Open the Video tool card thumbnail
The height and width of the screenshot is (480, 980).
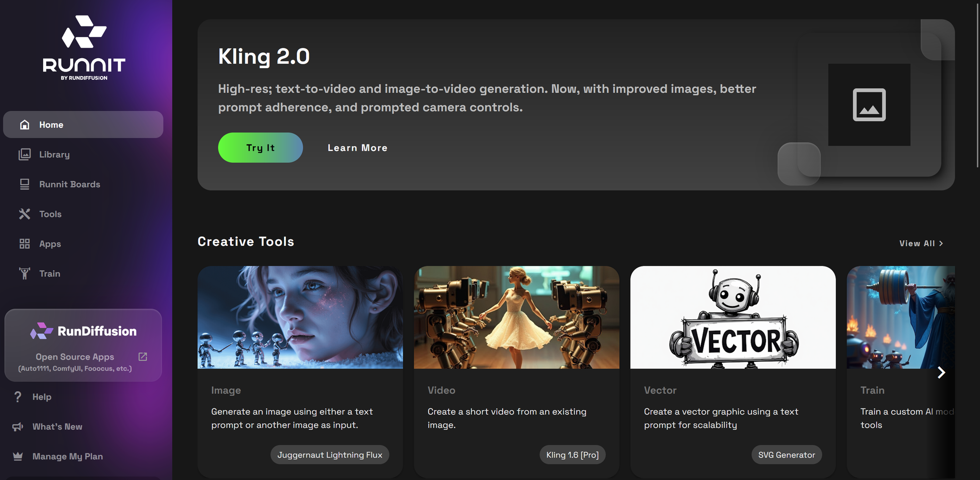(516, 317)
